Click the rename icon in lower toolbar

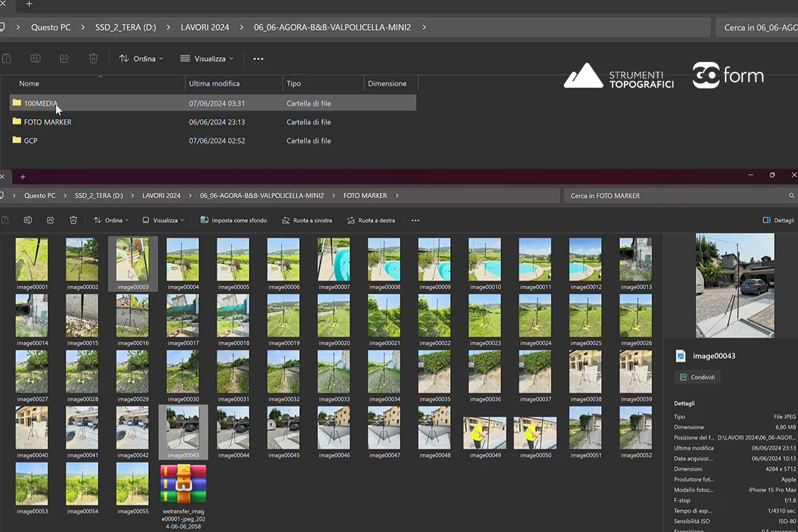click(x=27, y=220)
